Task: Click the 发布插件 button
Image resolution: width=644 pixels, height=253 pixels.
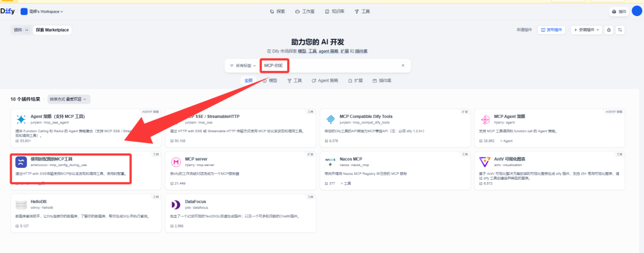Action: tap(551, 30)
